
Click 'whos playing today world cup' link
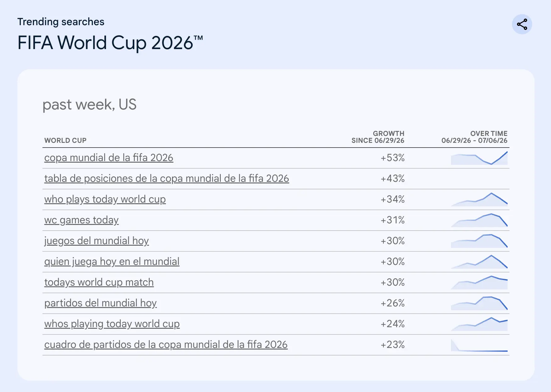[x=112, y=324]
